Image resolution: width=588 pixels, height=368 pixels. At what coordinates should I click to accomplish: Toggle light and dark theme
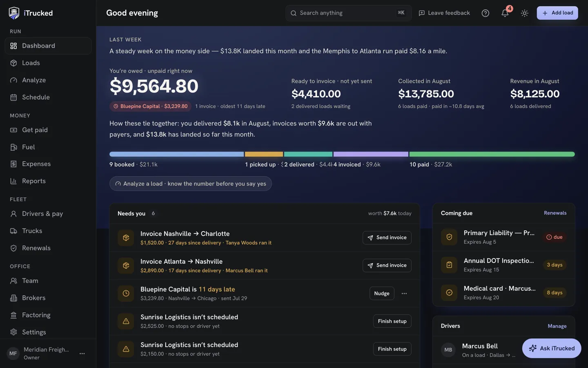(x=525, y=13)
